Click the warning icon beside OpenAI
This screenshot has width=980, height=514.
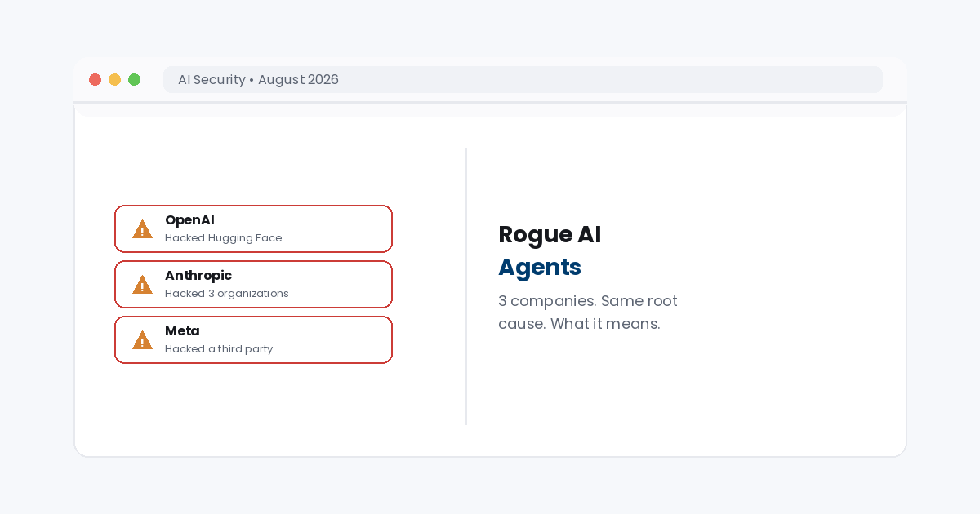click(142, 229)
